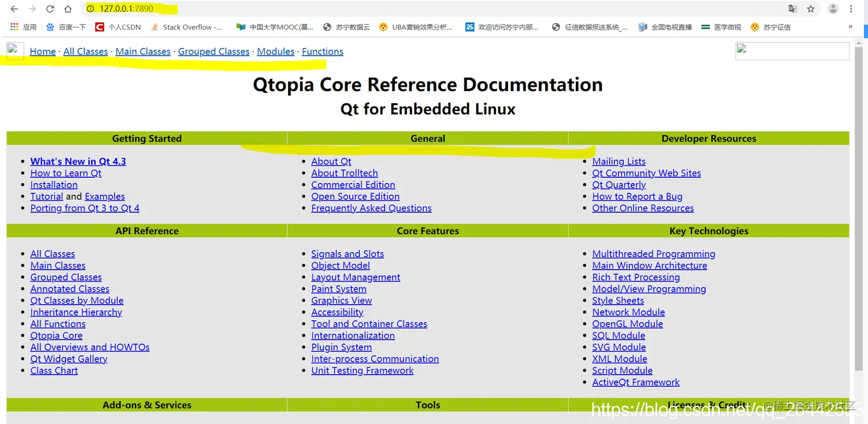The height and width of the screenshot is (424, 868).
Task: Open the 个人CSDN bookmark
Action: pyautogui.click(x=118, y=27)
